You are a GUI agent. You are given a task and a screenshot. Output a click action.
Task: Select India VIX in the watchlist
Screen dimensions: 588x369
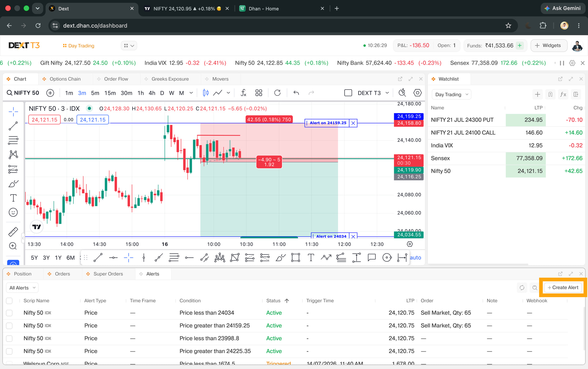pyautogui.click(x=507, y=146)
